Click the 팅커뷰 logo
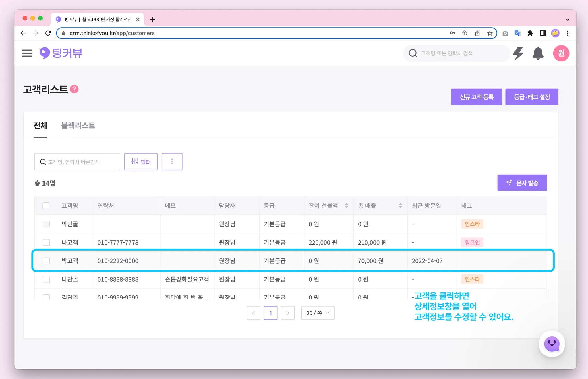 (x=61, y=53)
